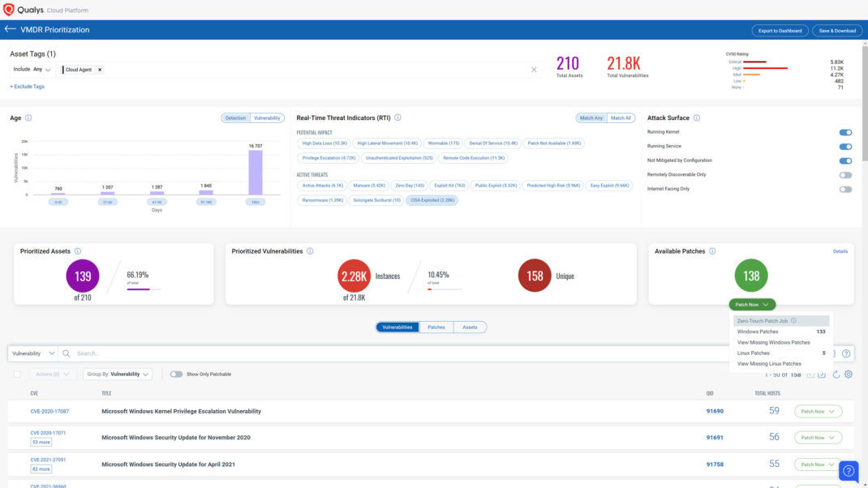
Task: Open Patch Now for CVE-2020-17087
Action: click(x=818, y=412)
